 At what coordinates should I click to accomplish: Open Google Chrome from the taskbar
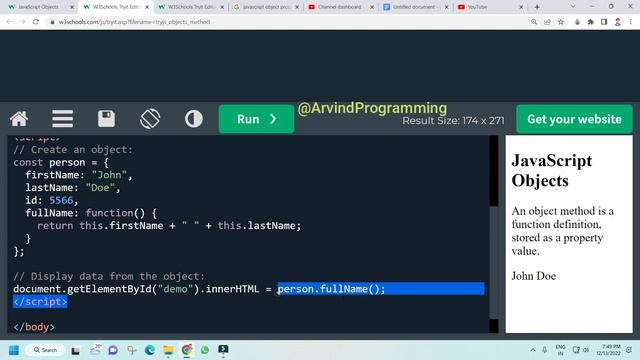coord(187,350)
